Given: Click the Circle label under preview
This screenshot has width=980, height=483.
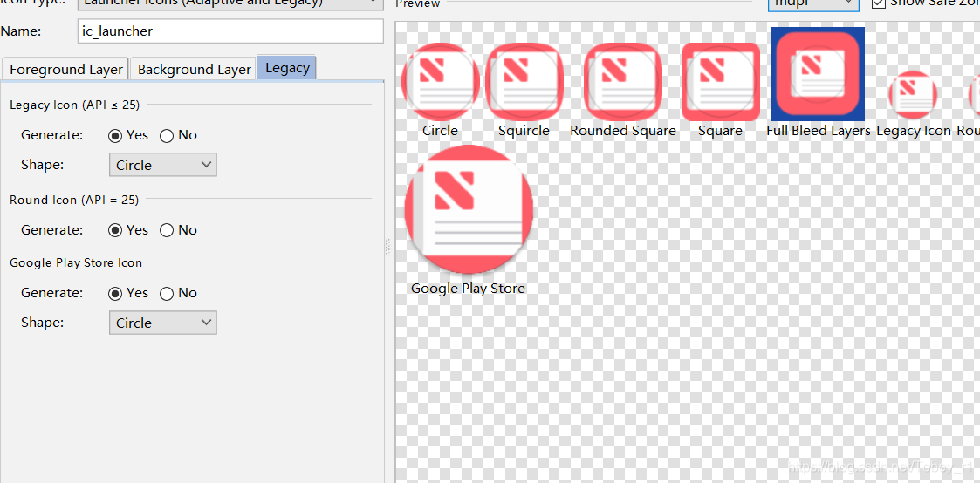Looking at the screenshot, I should point(440,131).
